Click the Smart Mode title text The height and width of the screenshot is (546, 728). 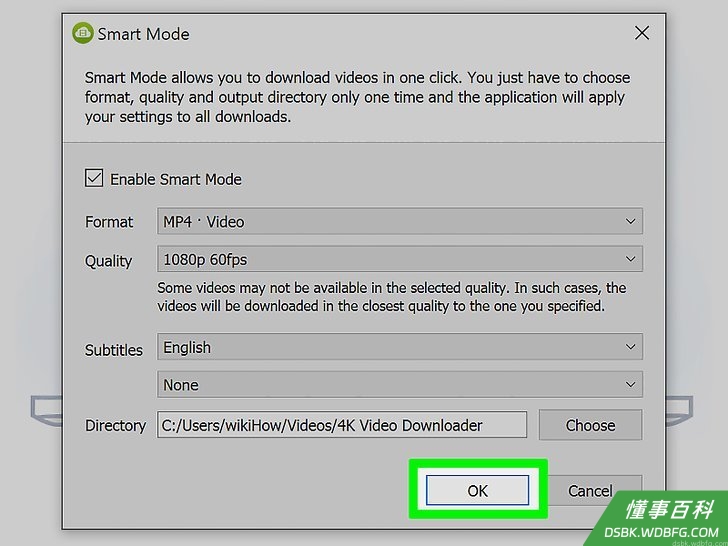click(x=143, y=34)
